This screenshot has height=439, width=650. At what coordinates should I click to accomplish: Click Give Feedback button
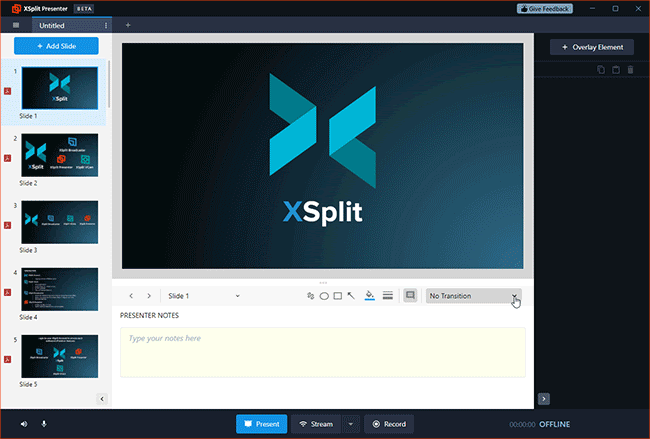[x=545, y=9]
